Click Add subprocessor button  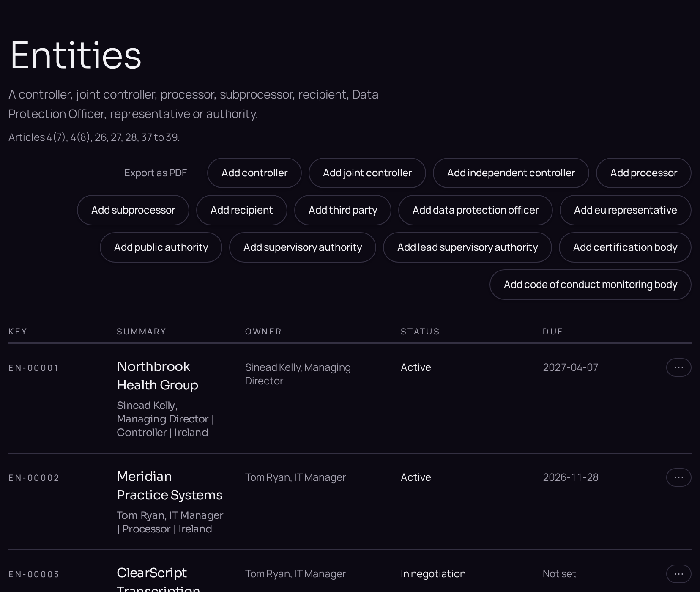[x=133, y=210]
